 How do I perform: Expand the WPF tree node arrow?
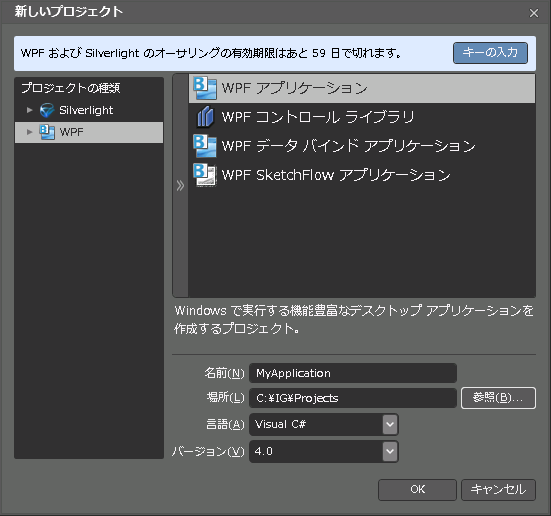tap(30, 132)
